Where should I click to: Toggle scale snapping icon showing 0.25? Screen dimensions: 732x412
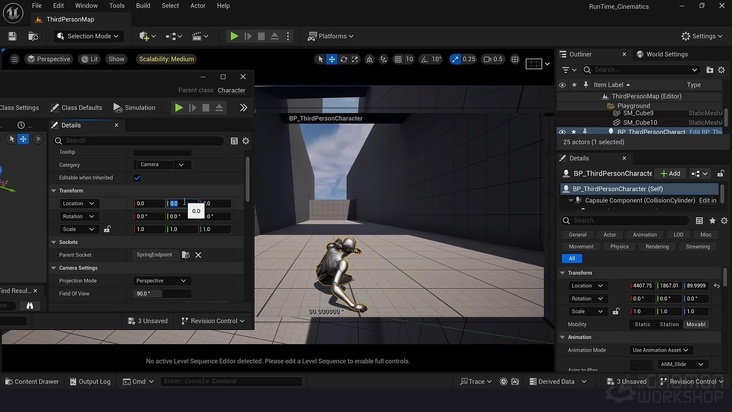(x=455, y=59)
